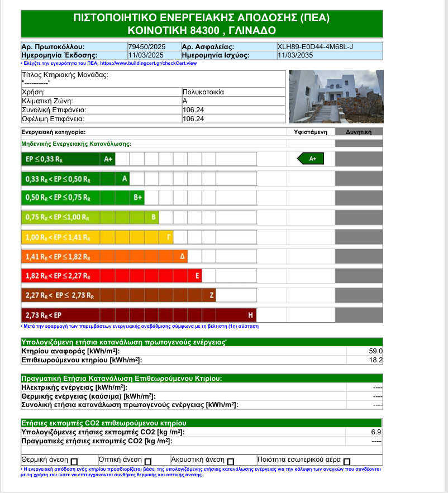
Task: Tick the Θερμική άνεση checkbox
Action: pyautogui.click(x=74, y=462)
